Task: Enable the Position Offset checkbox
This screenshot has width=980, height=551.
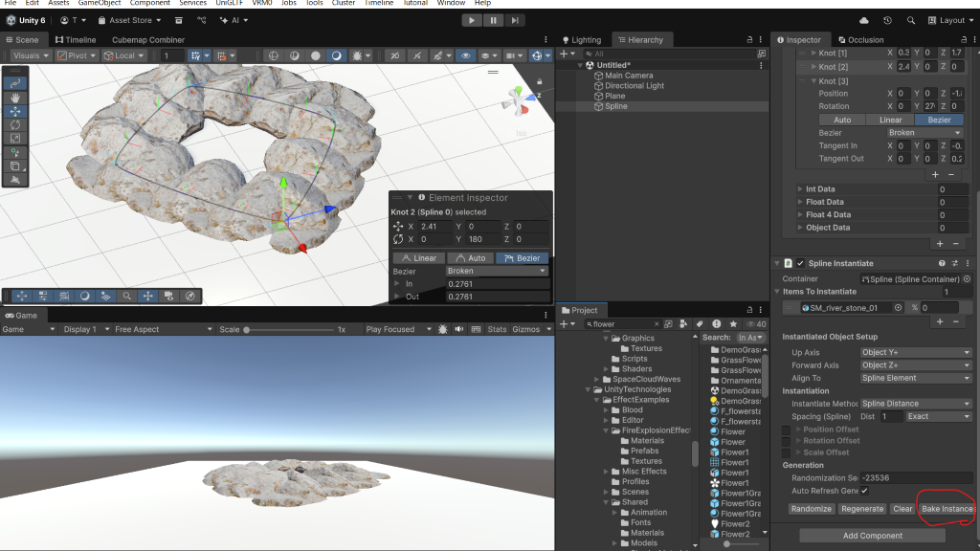Action: [x=787, y=430]
